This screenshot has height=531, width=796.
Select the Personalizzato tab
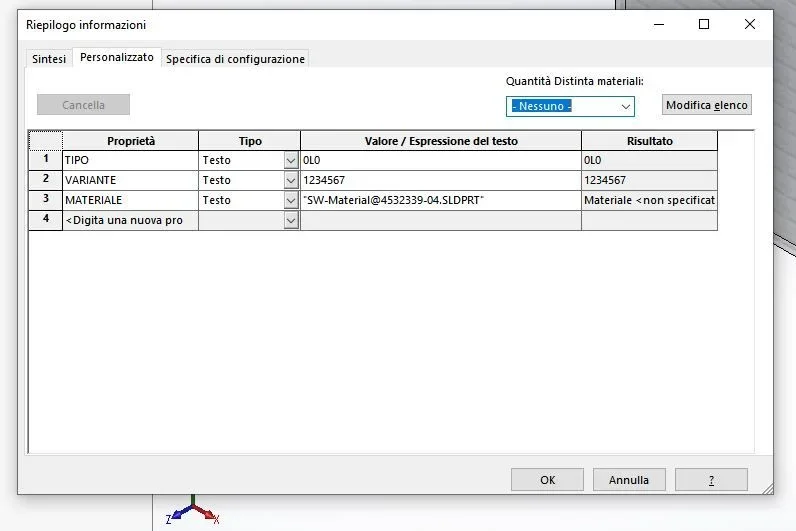click(x=117, y=57)
